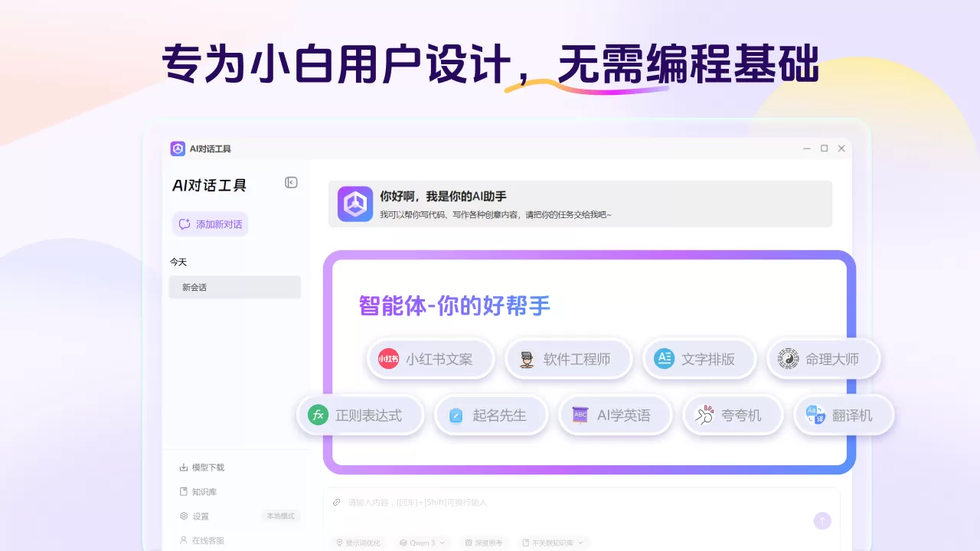980x551 pixels.
Task: Click the 夸夸机 clapping icon
Action: pos(704,415)
